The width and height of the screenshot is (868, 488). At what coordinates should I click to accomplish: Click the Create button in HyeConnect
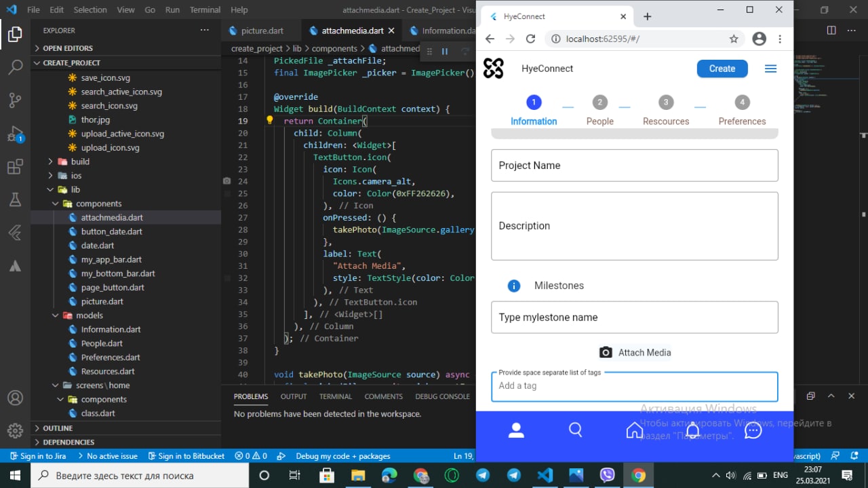click(x=722, y=69)
